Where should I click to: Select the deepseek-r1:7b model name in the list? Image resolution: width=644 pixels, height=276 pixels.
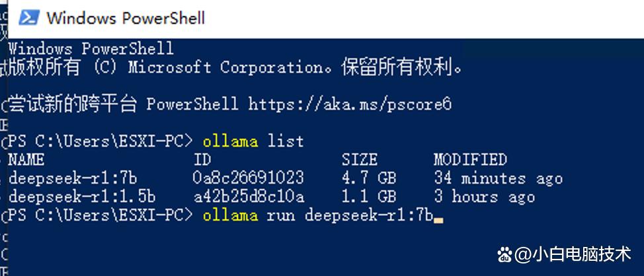pyautogui.click(x=73, y=178)
